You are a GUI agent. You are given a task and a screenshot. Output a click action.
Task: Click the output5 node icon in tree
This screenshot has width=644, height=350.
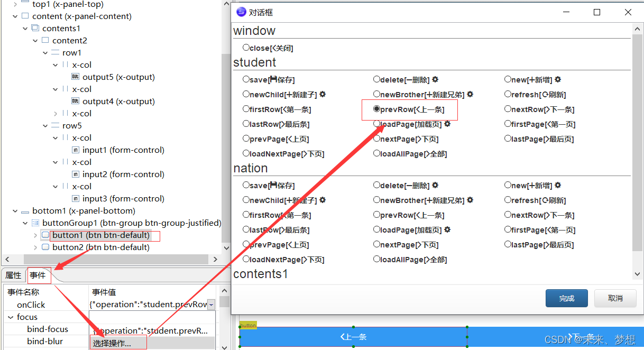coord(75,77)
